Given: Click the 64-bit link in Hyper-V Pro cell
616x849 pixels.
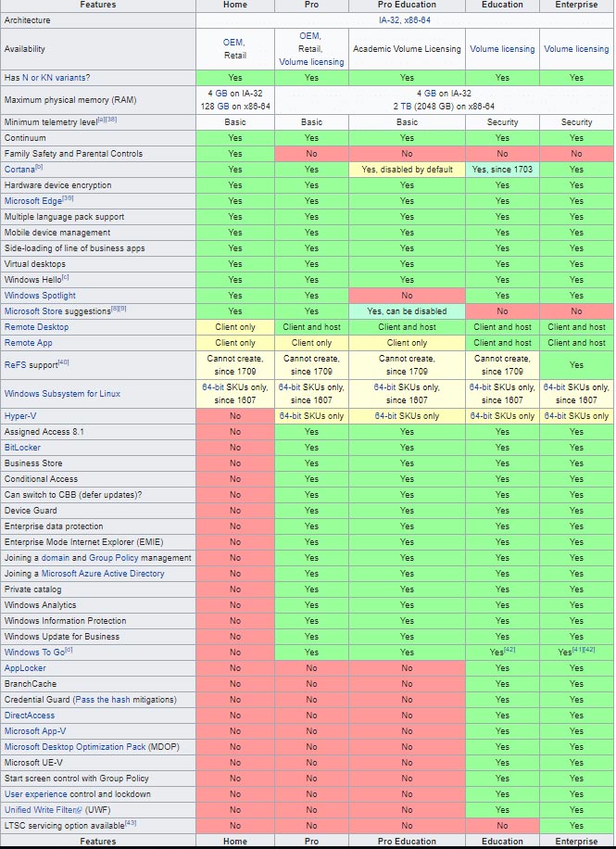Looking at the screenshot, I should (290, 416).
